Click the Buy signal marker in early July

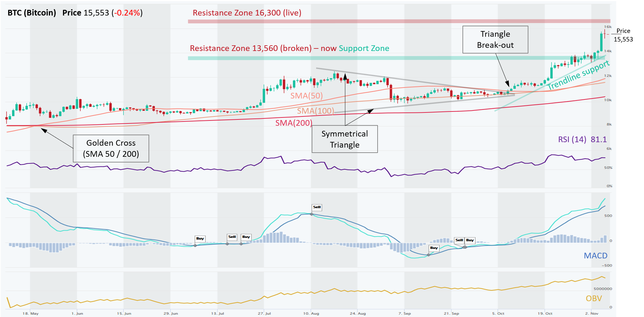200,239
